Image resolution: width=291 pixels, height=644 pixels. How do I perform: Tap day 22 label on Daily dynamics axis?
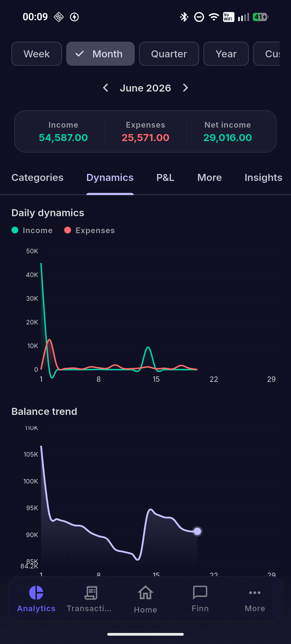coord(214,379)
